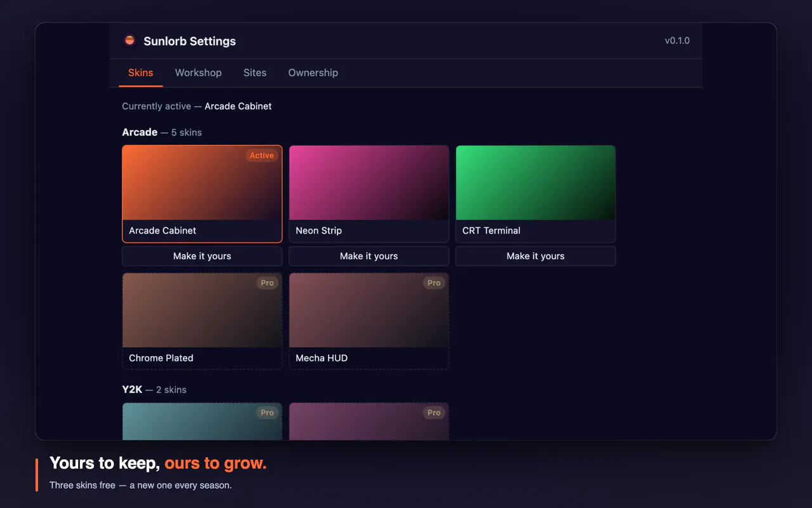This screenshot has width=812, height=508.
Task: Click Make it yours under Neon Strip
Action: pyautogui.click(x=369, y=256)
